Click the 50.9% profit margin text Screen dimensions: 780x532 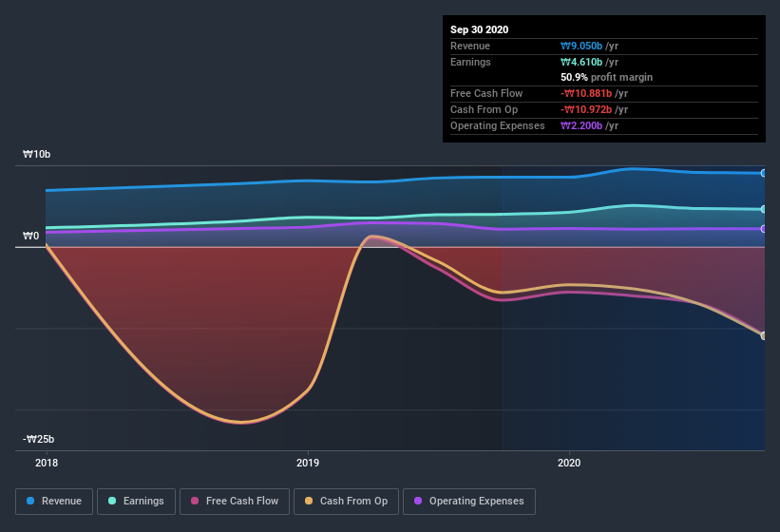(x=606, y=77)
